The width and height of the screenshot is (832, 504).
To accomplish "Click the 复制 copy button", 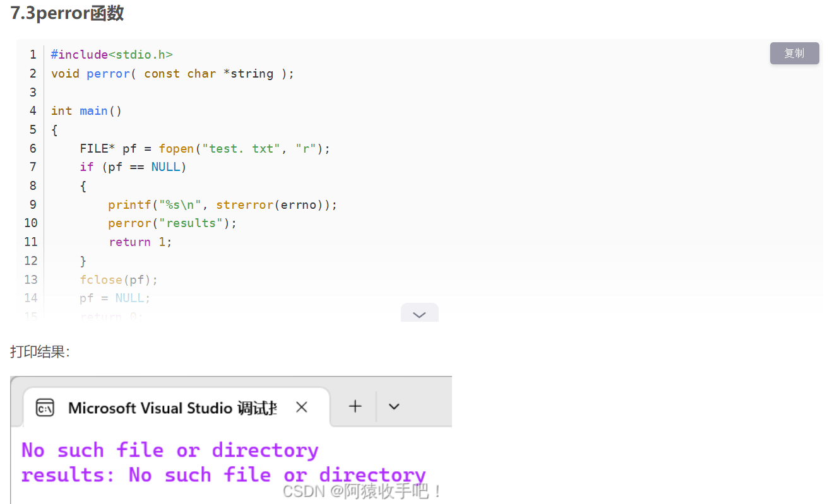I will point(794,54).
